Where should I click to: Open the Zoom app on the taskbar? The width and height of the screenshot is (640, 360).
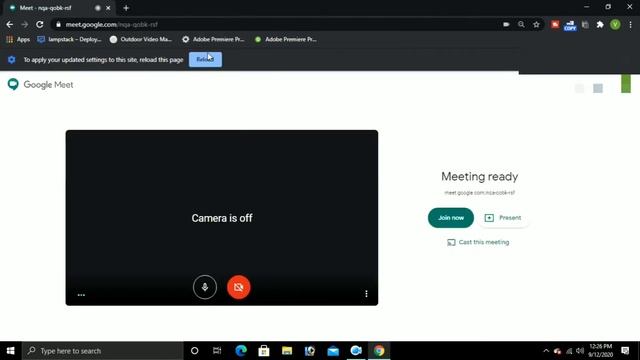coord(356,351)
